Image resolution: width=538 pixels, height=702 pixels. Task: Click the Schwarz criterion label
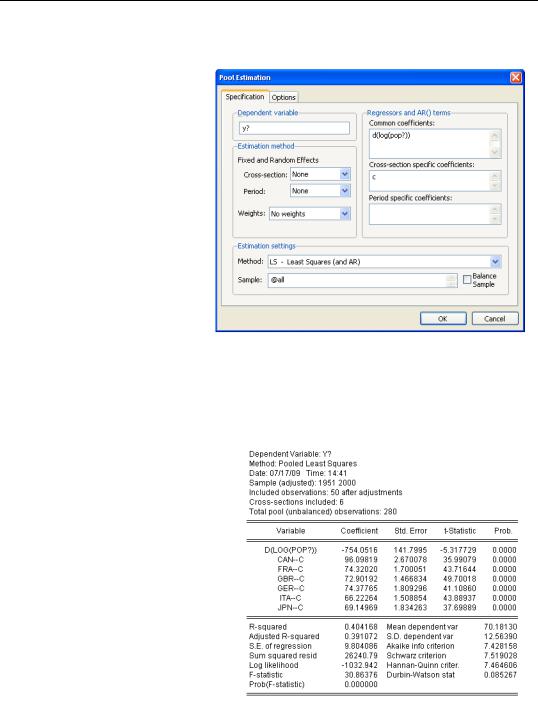tap(416, 655)
